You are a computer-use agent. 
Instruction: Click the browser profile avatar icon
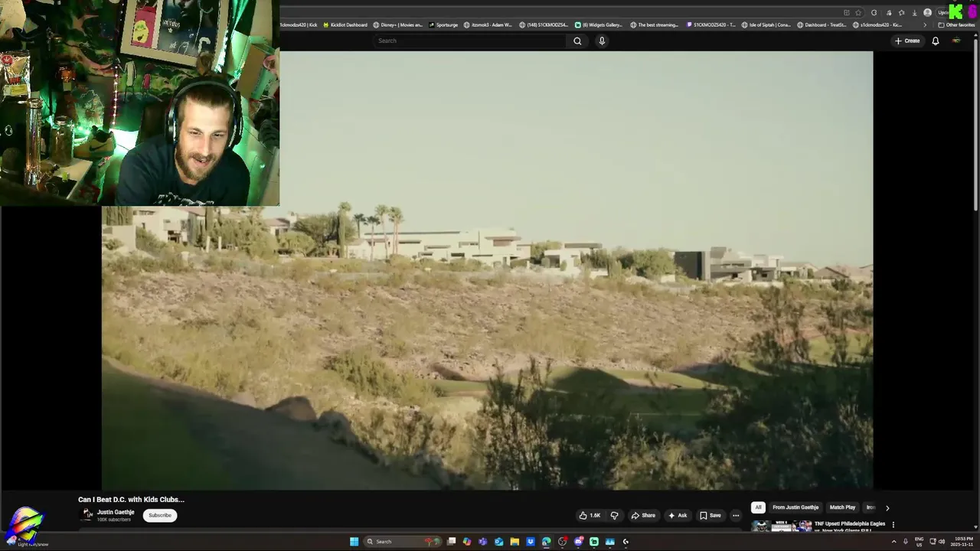coord(927,12)
